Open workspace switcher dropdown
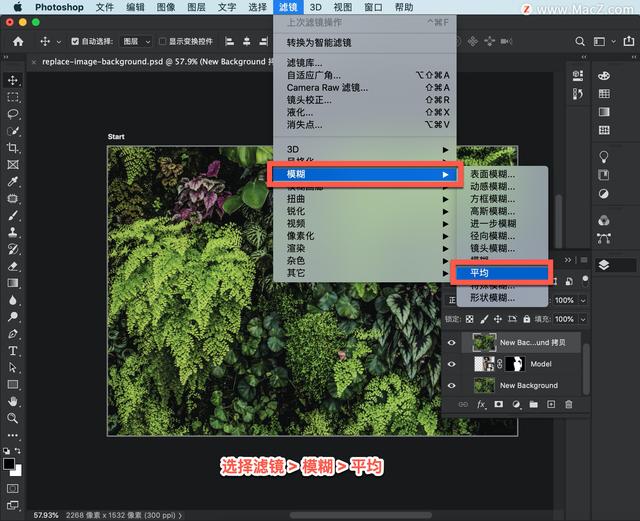The width and height of the screenshot is (640, 521). [603, 41]
